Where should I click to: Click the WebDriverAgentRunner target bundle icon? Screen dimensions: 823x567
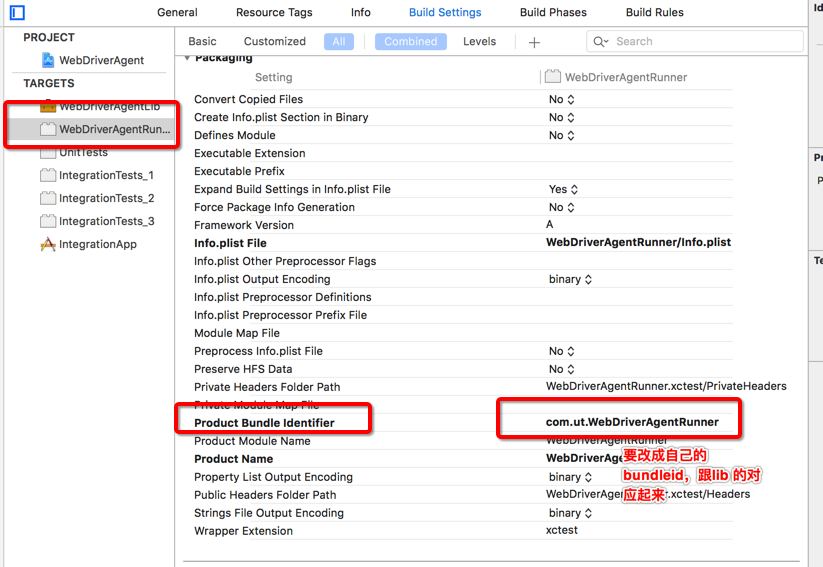click(48, 129)
